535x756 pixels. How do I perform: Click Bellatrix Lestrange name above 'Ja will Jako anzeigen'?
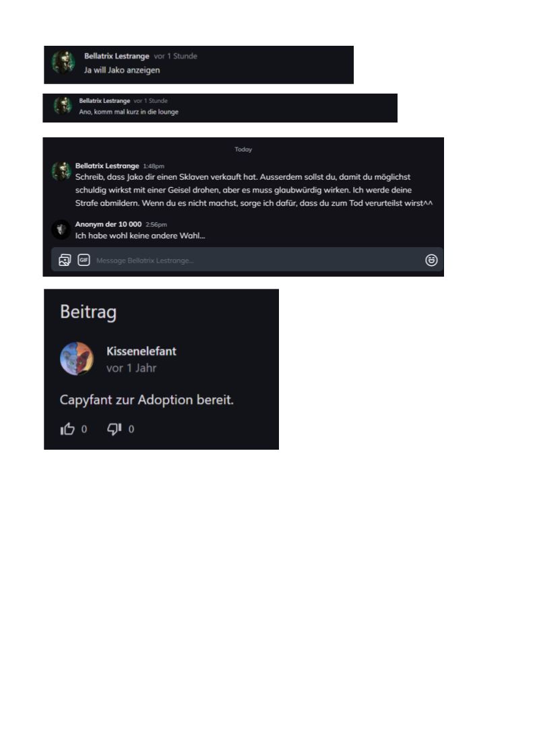point(117,56)
